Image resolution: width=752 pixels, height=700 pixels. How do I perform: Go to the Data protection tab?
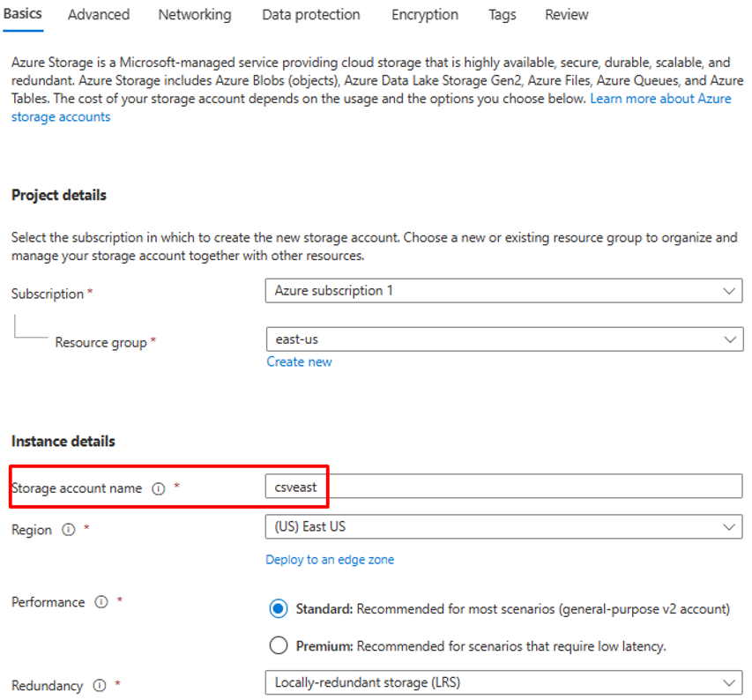pos(311,15)
